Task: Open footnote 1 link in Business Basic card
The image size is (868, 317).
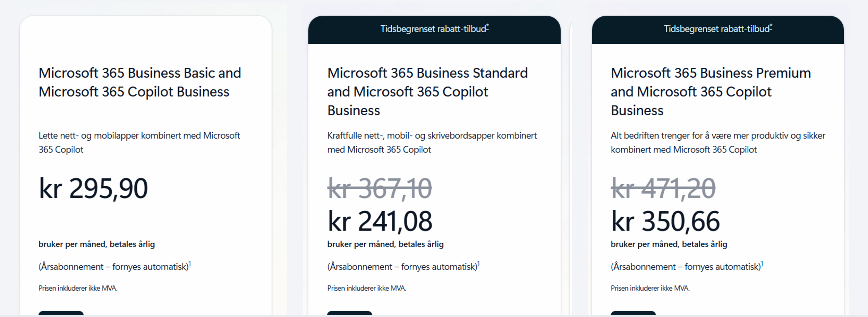Action: coord(190,265)
